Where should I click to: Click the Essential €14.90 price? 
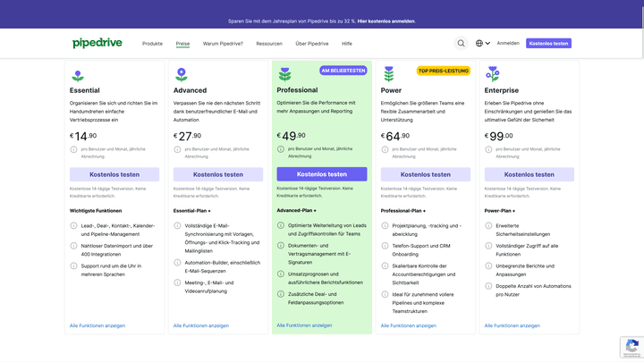click(83, 136)
